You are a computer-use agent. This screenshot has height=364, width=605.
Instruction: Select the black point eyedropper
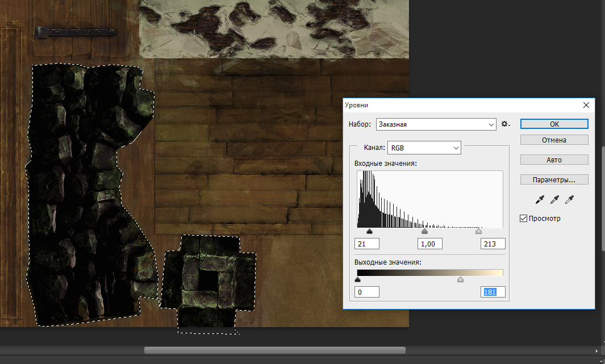[x=539, y=199]
